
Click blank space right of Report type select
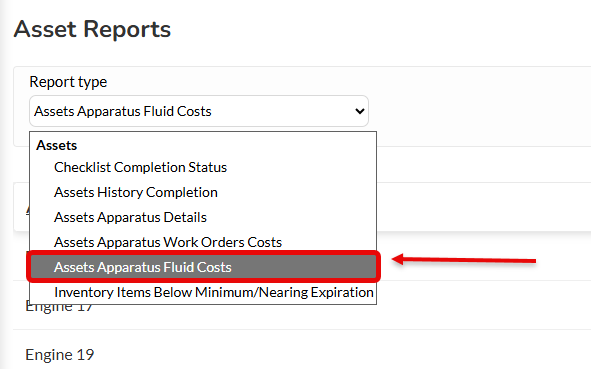(479, 111)
